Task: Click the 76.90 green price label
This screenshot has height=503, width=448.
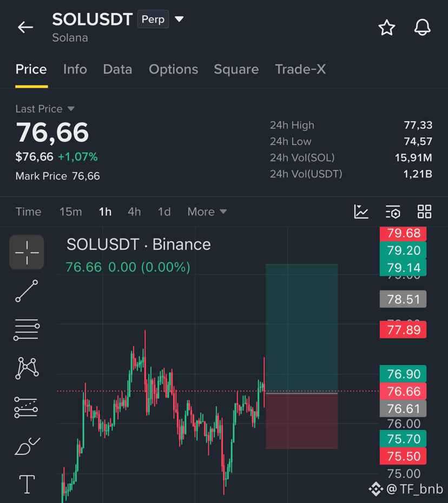Action: point(403,374)
